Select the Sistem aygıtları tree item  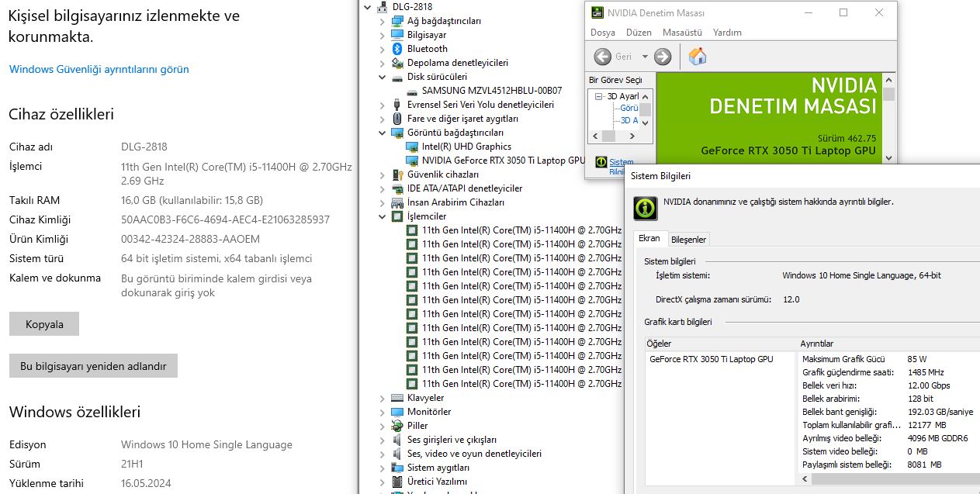[438, 468]
